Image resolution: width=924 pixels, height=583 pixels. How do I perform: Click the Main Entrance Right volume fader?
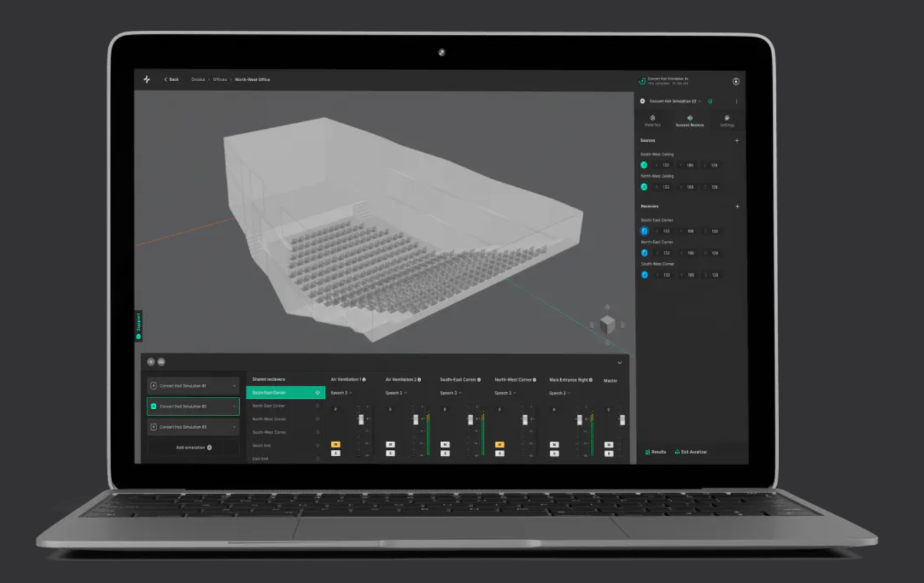[580, 420]
